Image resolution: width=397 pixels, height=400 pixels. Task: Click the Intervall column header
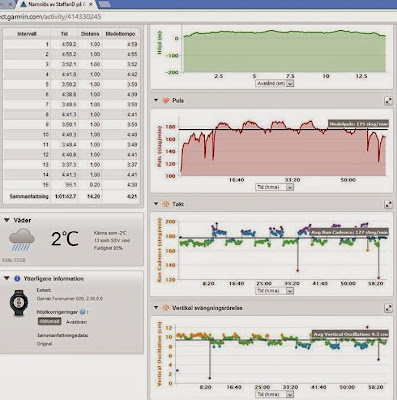[x=27, y=34]
